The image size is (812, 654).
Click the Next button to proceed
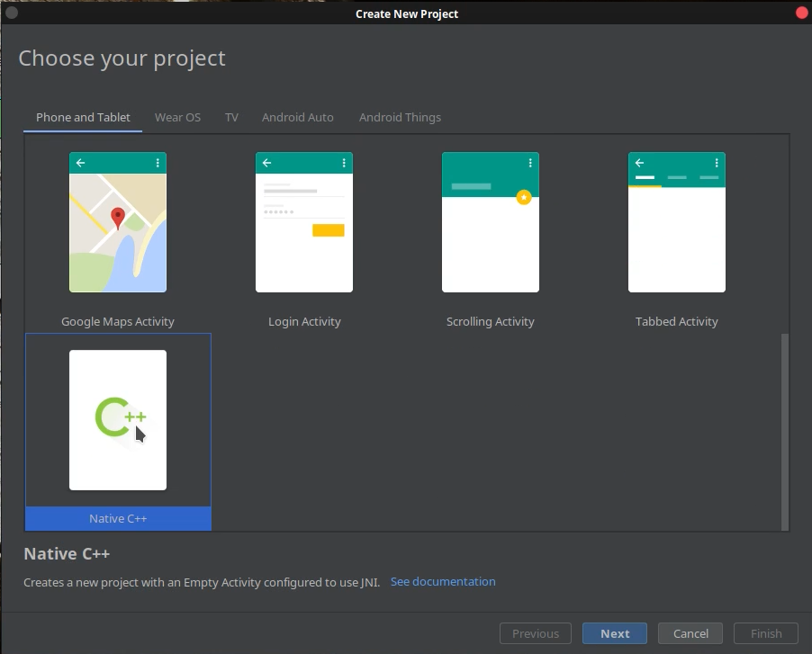(614, 633)
